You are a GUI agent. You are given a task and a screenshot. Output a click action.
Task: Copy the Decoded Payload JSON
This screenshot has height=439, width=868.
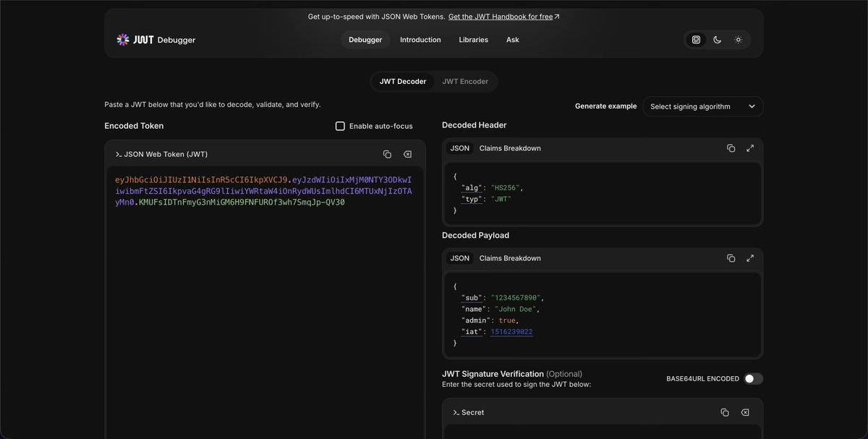(x=731, y=258)
